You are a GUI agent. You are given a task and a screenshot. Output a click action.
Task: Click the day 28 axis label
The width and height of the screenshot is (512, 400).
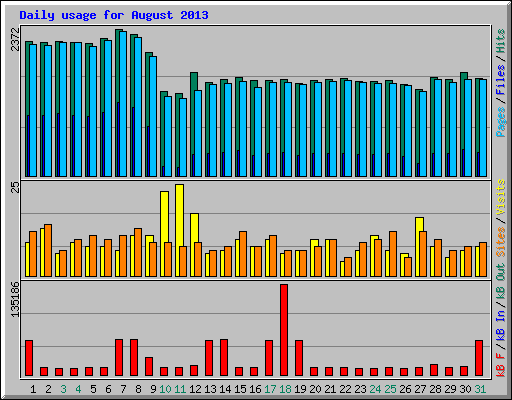[435, 389]
